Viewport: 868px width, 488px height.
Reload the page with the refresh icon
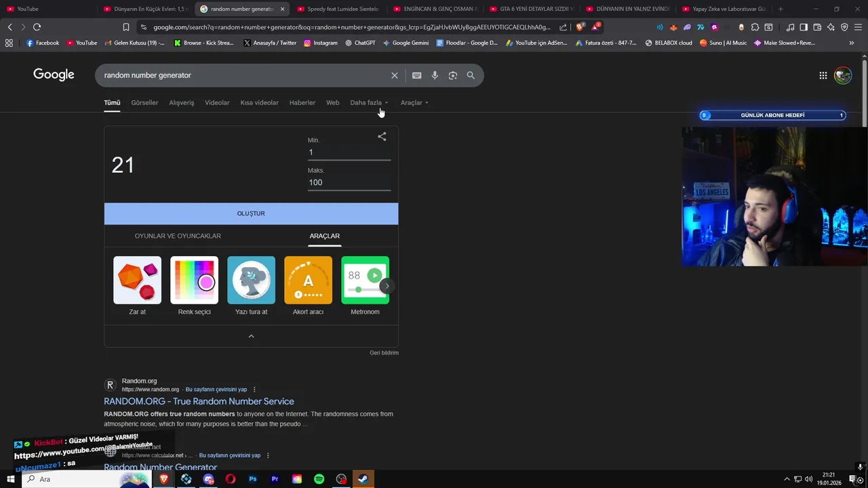pyautogui.click(x=37, y=27)
